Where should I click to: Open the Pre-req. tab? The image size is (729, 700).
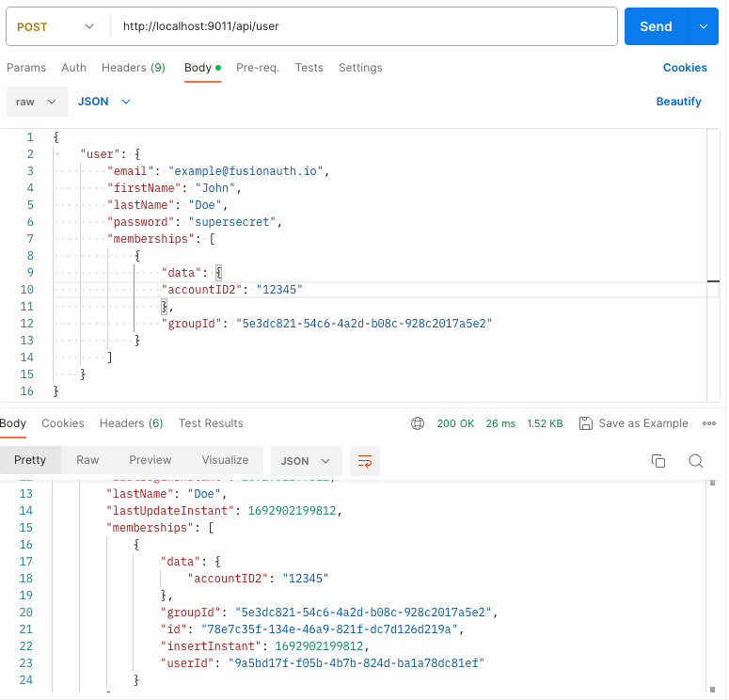(x=258, y=68)
